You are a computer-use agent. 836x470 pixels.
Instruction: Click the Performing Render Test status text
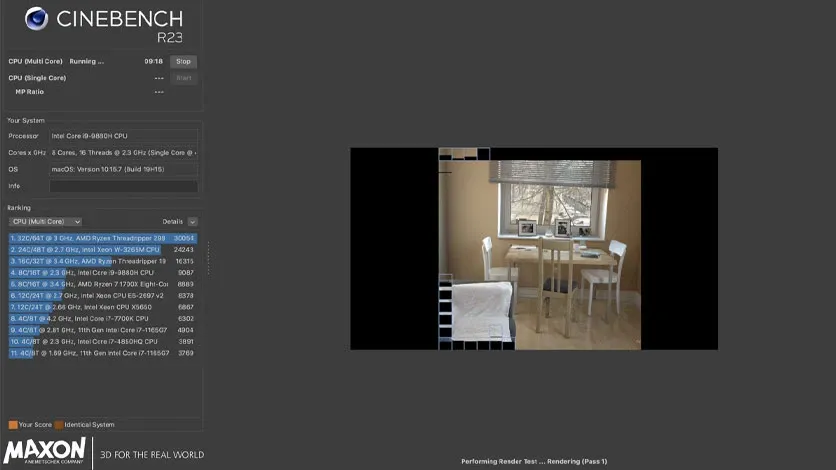point(534,461)
